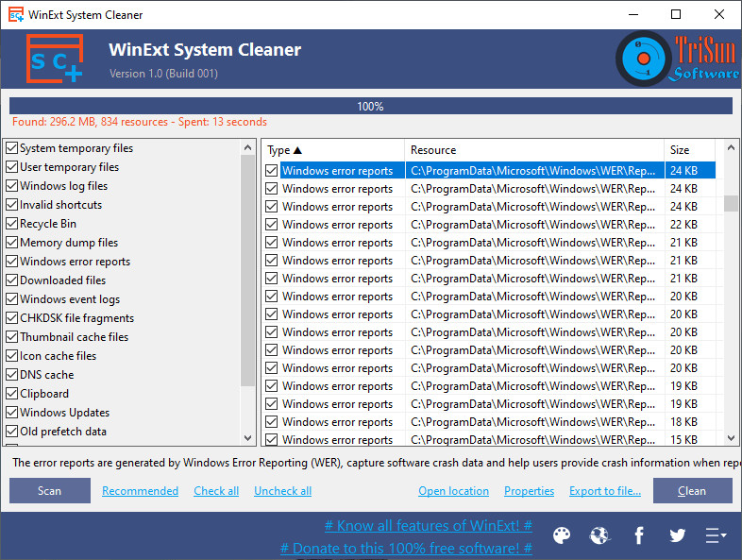The width and height of the screenshot is (742, 560).
Task: Open Donate to this free software link
Action: tap(406, 548)
